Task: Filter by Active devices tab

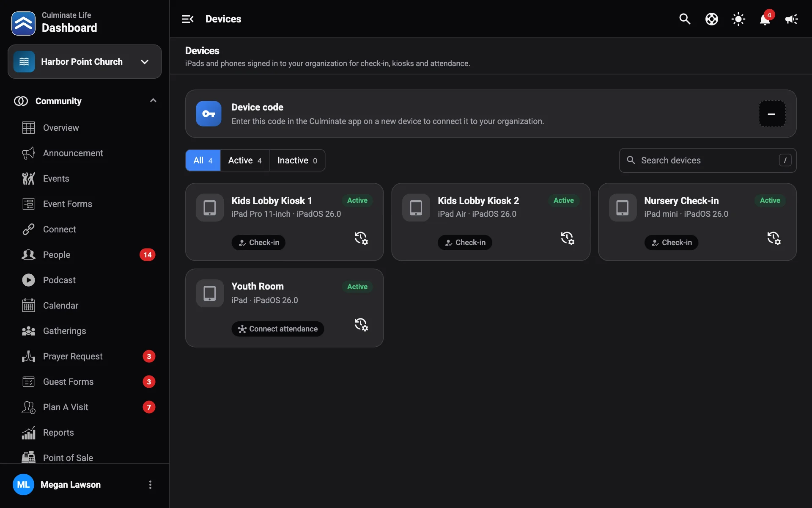Action: [x=245, y=160]
